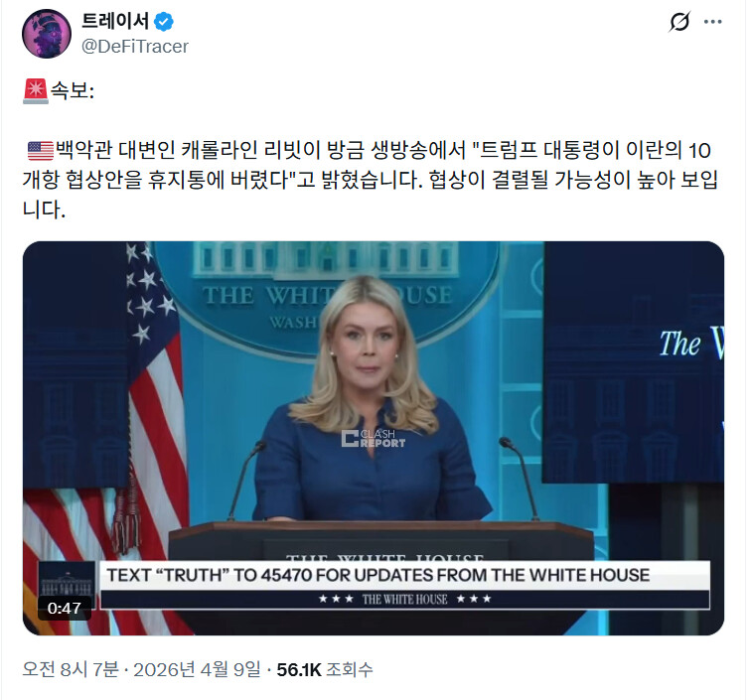752x700 pixels.
Task: Open the @DeFiTracer handle link
Action: tap(135, 47)
